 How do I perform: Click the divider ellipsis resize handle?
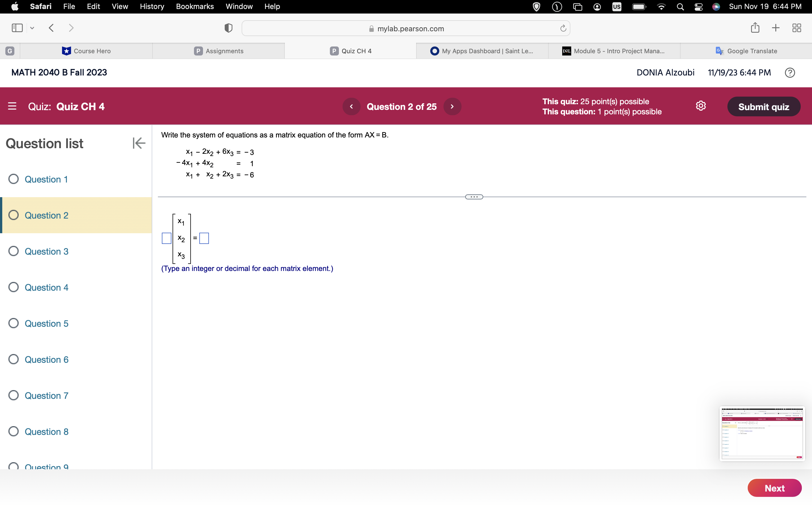474,197
